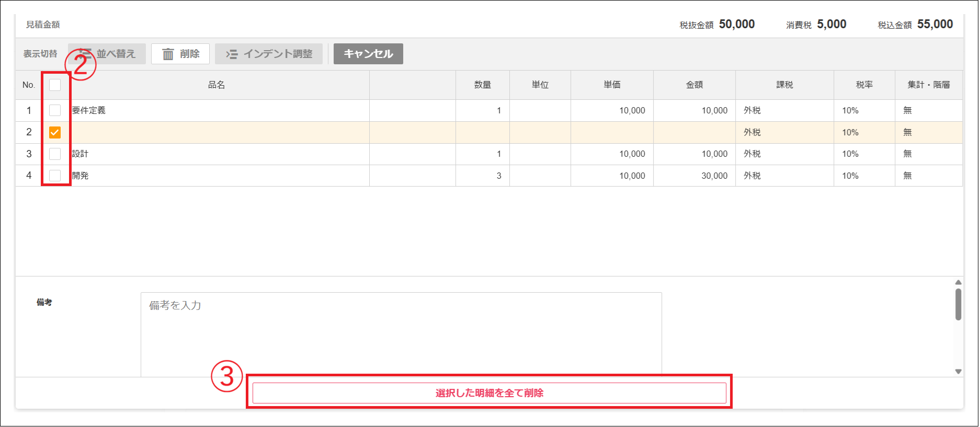Click the インデント調整 indent adjust button
This screenshot has height=427, width=980.
tap(269, 54)
